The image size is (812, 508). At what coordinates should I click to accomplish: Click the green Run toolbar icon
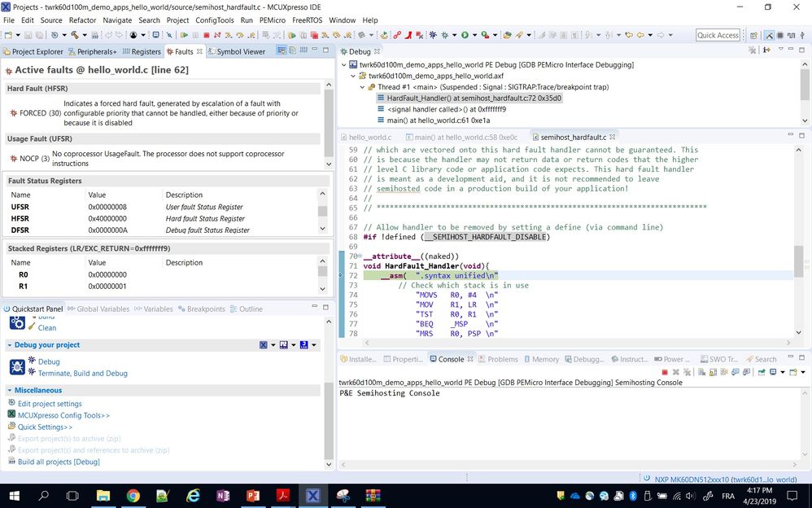pyautogui.click(x=465, y=35)
